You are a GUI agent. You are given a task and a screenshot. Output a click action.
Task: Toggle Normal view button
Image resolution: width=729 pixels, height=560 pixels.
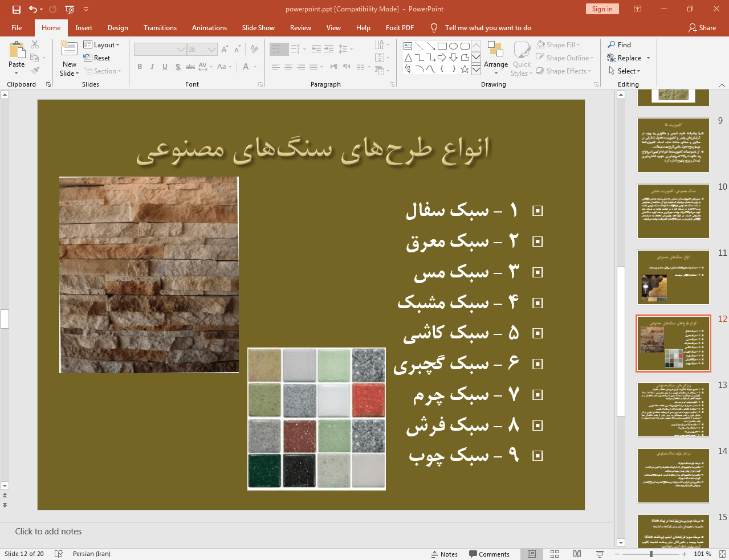click(532, 554)
